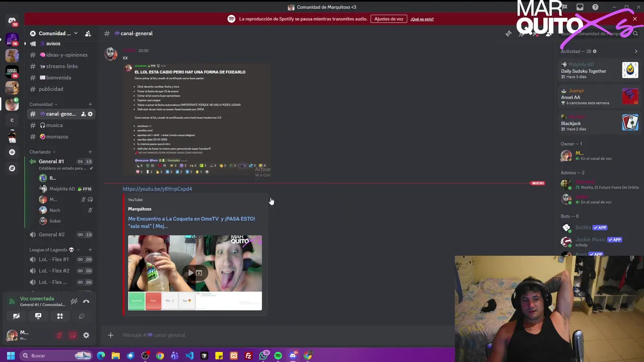Add attachment with plus button
644x362 pixels.
click(111, 335)
